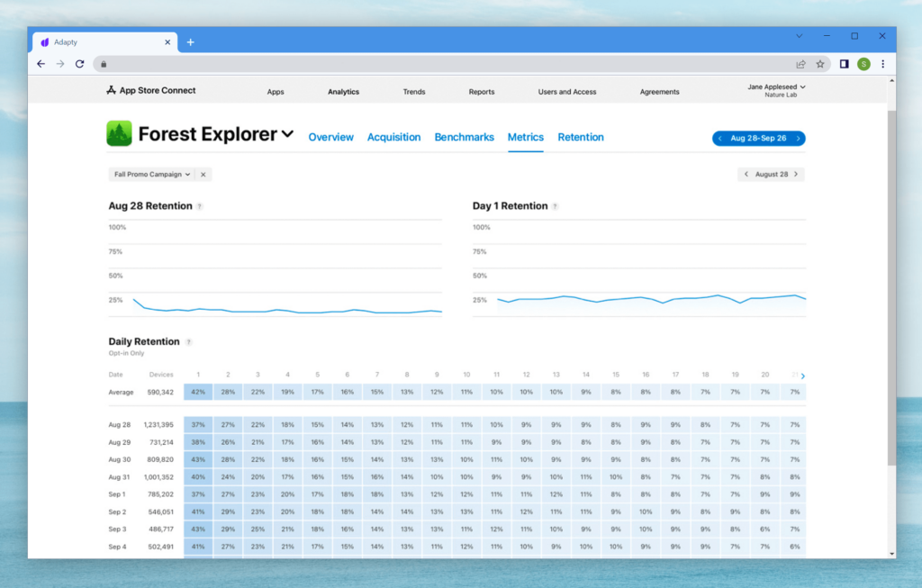922x588 pixels.
Task: Select the Aug 29 row date
Action: point(120,443)
